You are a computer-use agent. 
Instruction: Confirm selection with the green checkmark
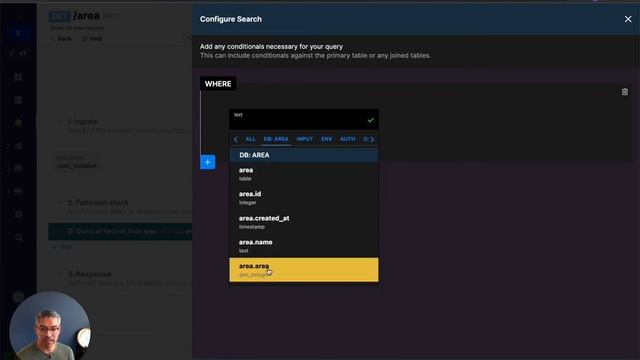pos(370,120)
